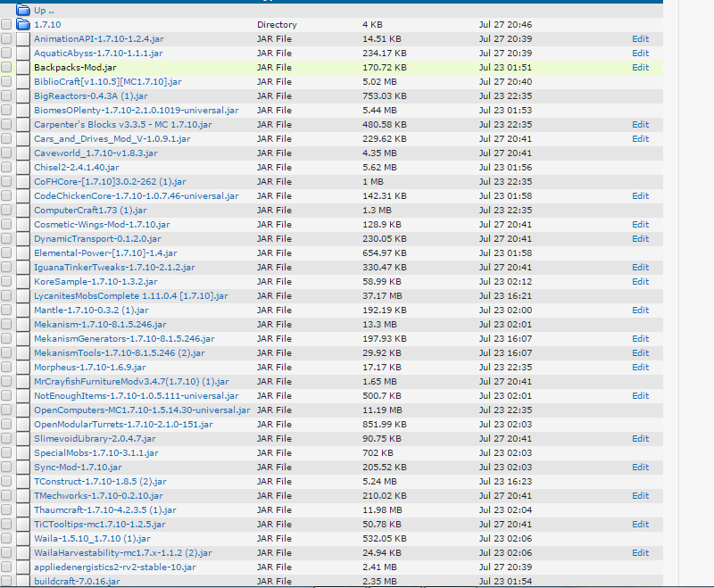Tick checkbox for WailaHarvestability-mc1.7.x-1.1.2 (2).jar
This screenshot has height=588, width=714.
tap(6, 552)
